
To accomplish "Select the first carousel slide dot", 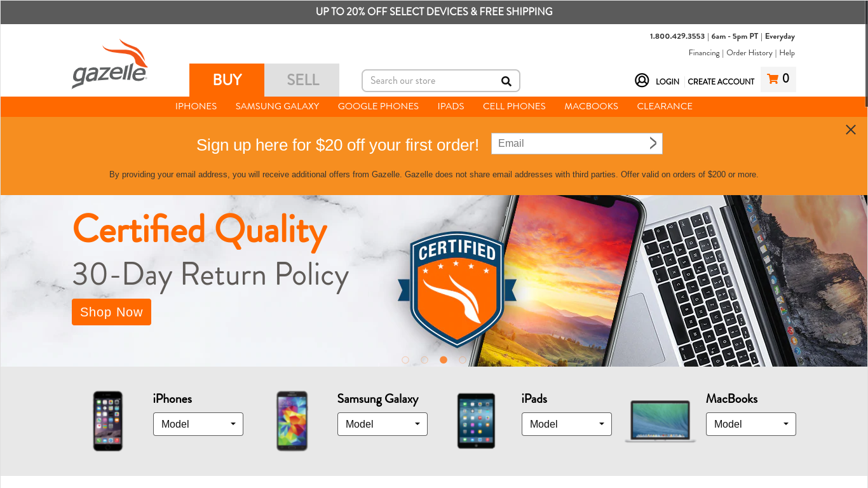I will [405, 360].
